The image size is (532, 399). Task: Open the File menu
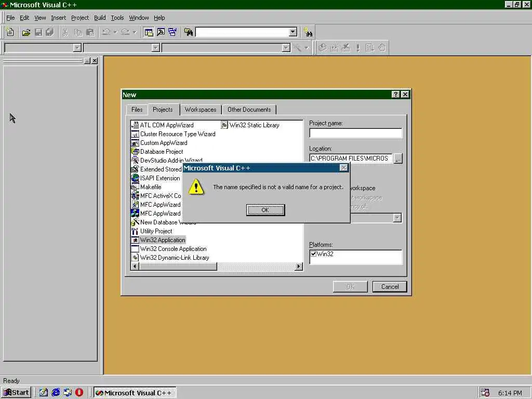coord(10,18)
